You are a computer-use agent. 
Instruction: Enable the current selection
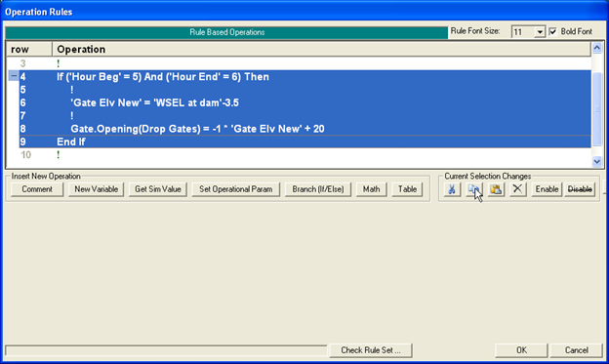coord(547,189)
